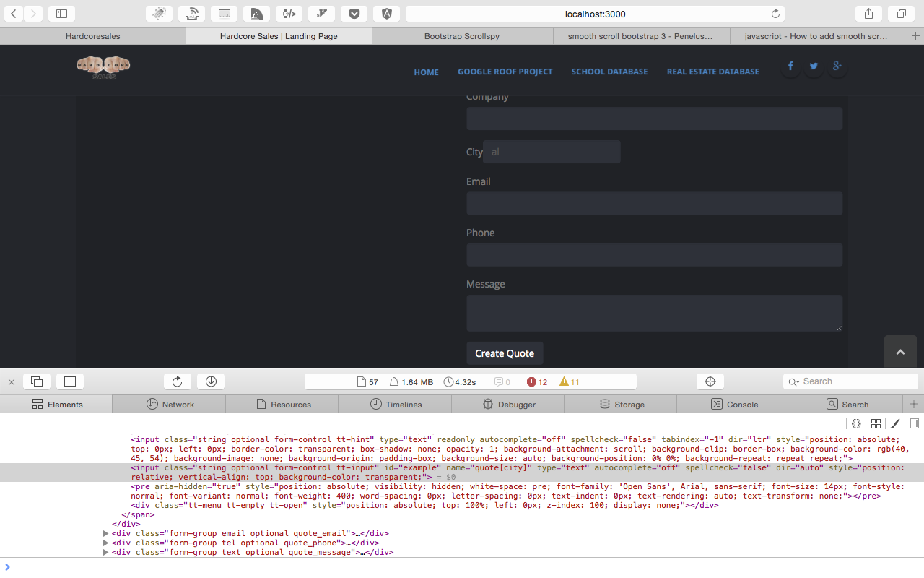Click the Company input field
Screen dimensions: 924x578
(654, 118)
